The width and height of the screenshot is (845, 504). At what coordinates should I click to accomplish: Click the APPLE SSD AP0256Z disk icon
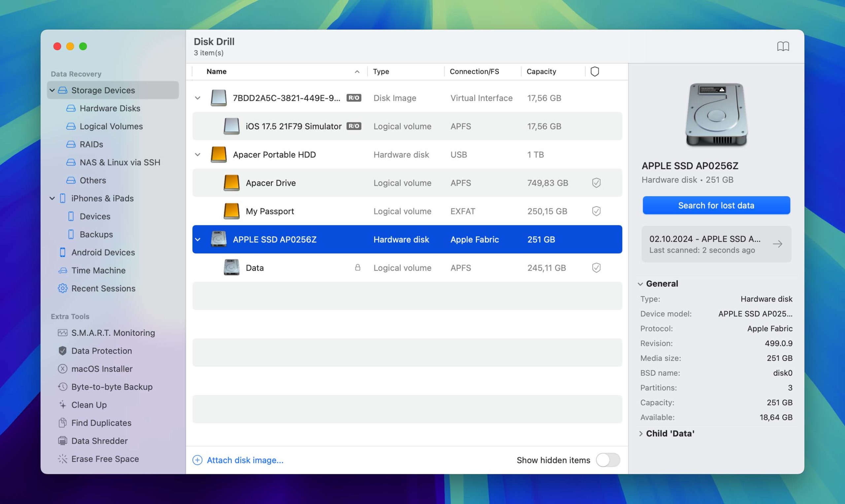[x=219, y=240]
